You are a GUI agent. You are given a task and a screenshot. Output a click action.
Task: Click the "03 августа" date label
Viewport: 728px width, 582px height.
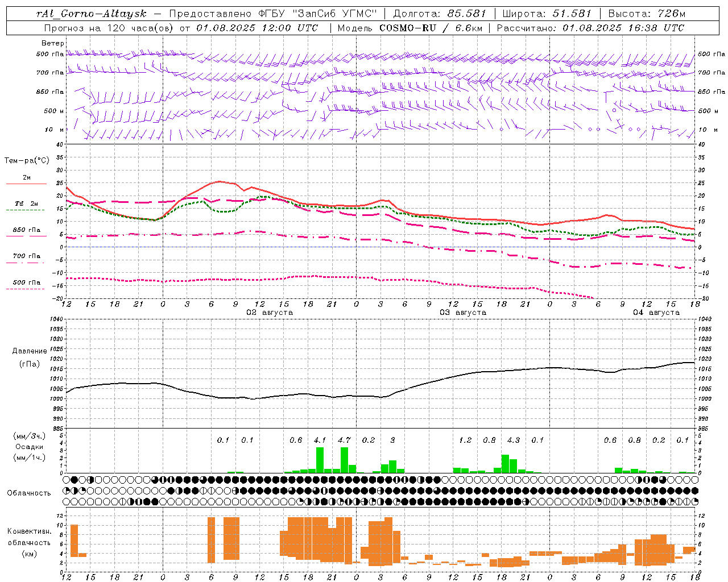(463, 313)
